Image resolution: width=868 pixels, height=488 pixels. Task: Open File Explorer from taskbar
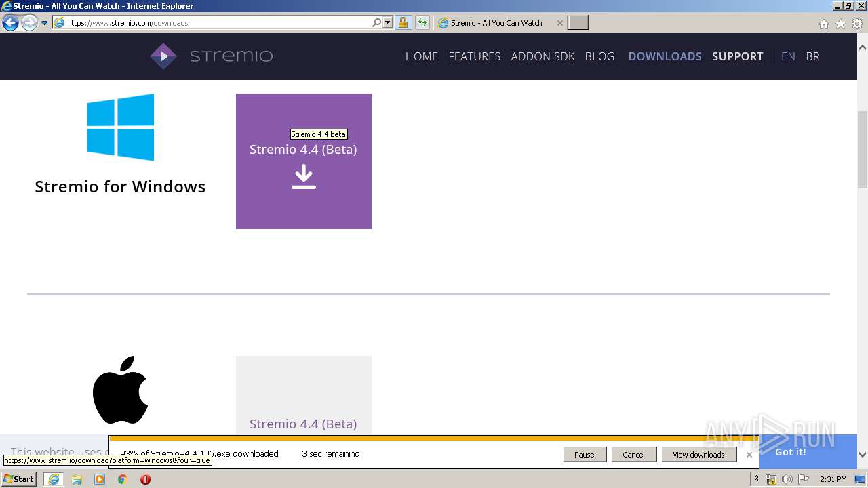(77, 479)
